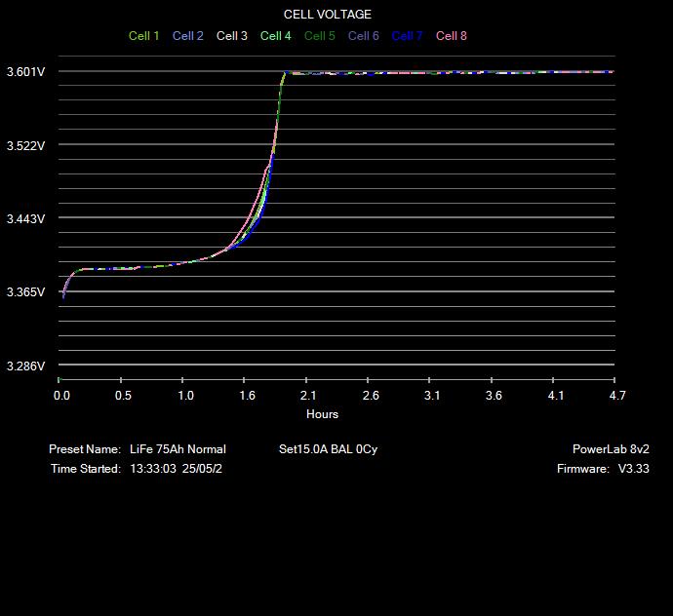The height and width of the screenshot is (616, 673).
Task: Click the 3.601V y-axis label
Action: (x=25, y=72)
